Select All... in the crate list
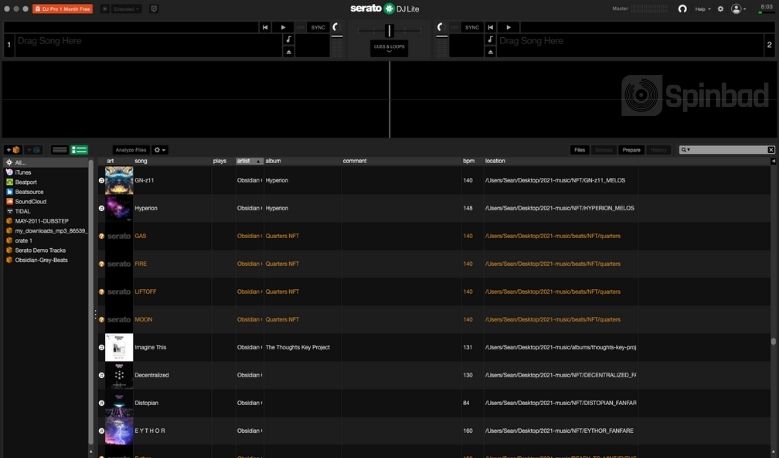This screenshot has width=779, height=458. [47, 162]
